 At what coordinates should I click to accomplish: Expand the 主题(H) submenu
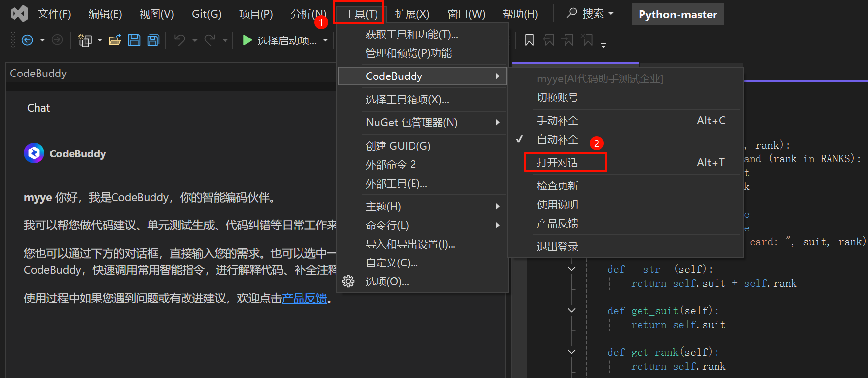pos(422,206)
